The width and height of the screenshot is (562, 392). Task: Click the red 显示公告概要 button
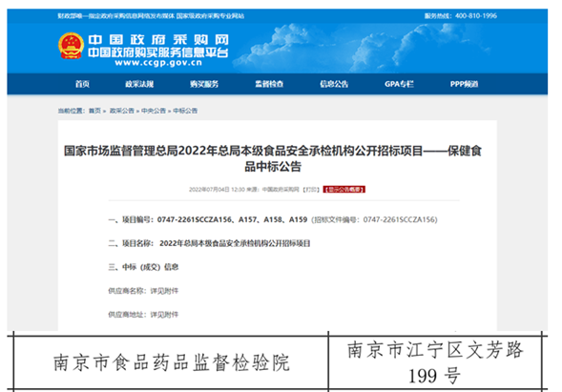344,189
